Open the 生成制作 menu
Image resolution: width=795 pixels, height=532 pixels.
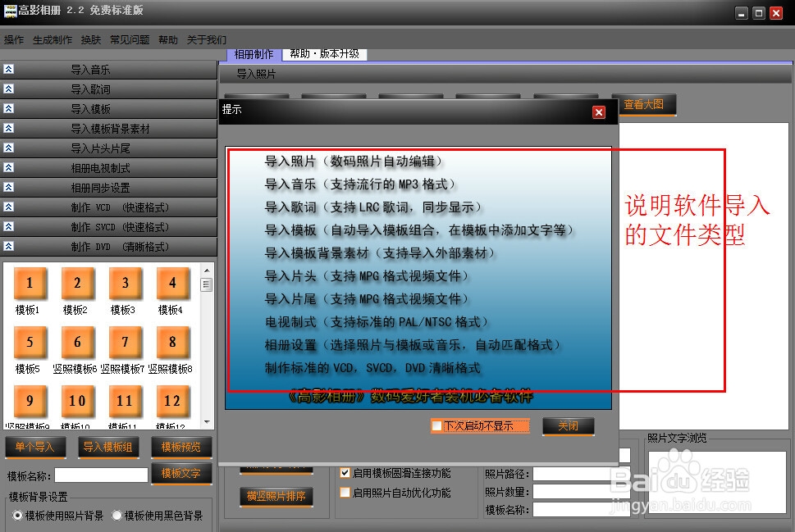click(x=53, y=39)
